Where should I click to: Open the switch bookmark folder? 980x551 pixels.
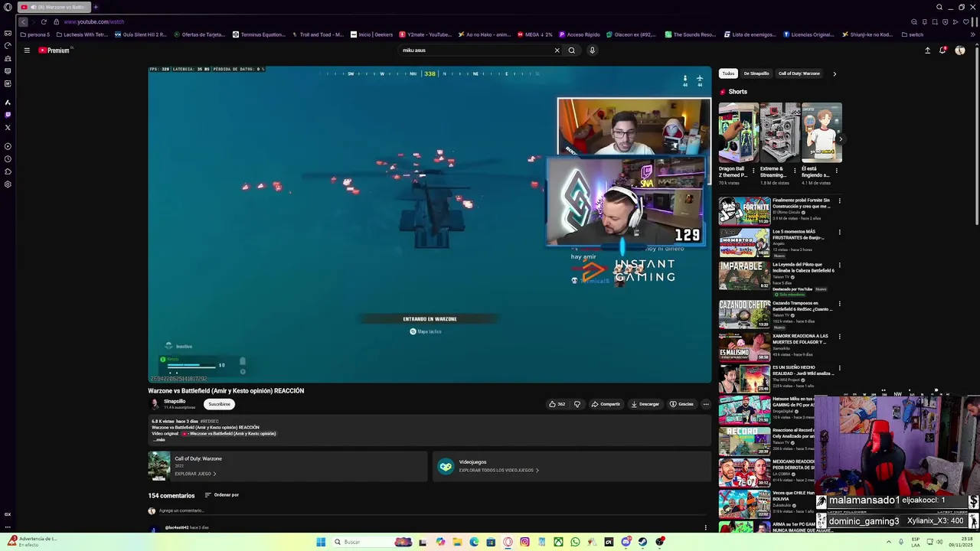[x=913, y=34]
